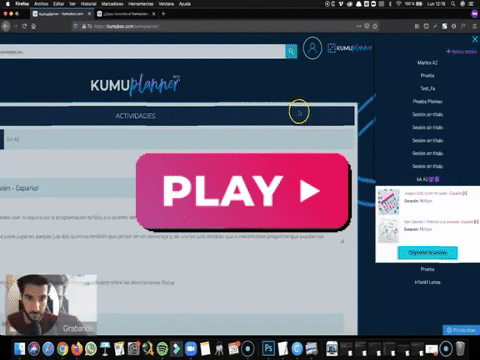Screen dimensions: 480x360
Task: Open Spotlight search in menu bar
Action: (453, 4)
